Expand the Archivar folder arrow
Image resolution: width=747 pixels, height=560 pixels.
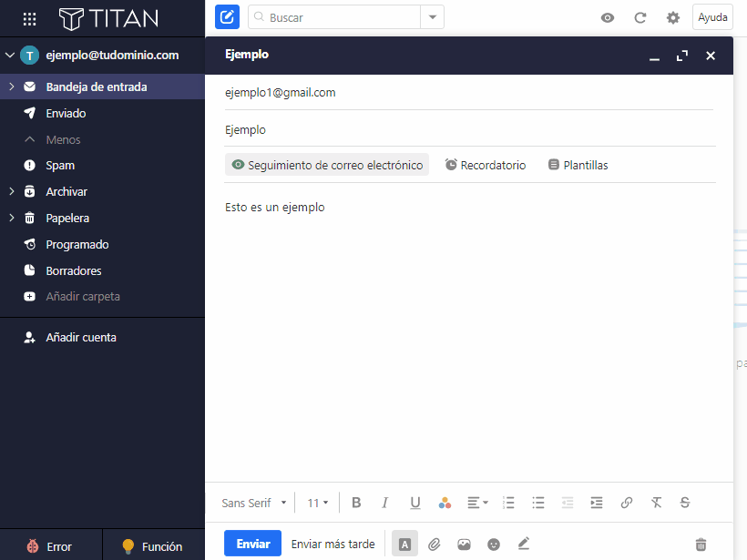(12, 191)
